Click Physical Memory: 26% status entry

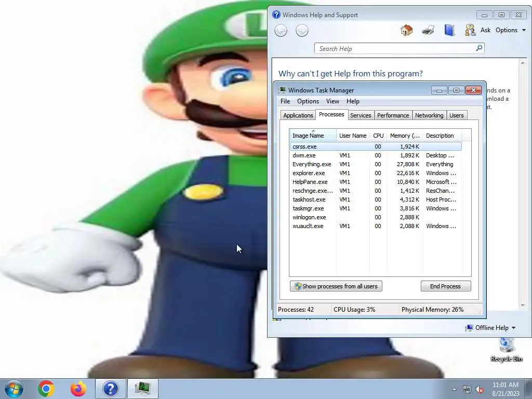(x=432, y=310)
